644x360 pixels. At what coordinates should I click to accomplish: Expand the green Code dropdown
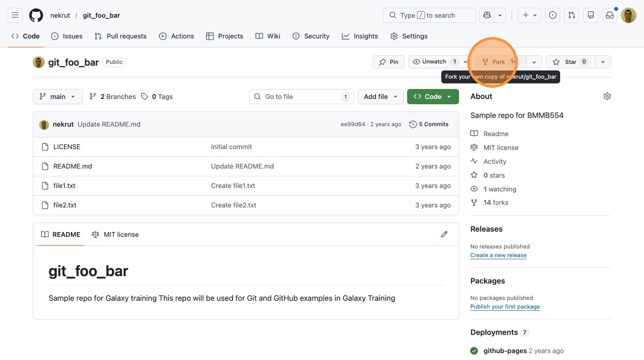[433, 97]
